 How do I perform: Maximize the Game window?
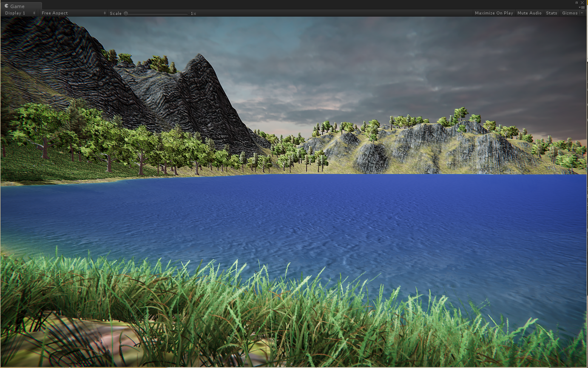577,3
